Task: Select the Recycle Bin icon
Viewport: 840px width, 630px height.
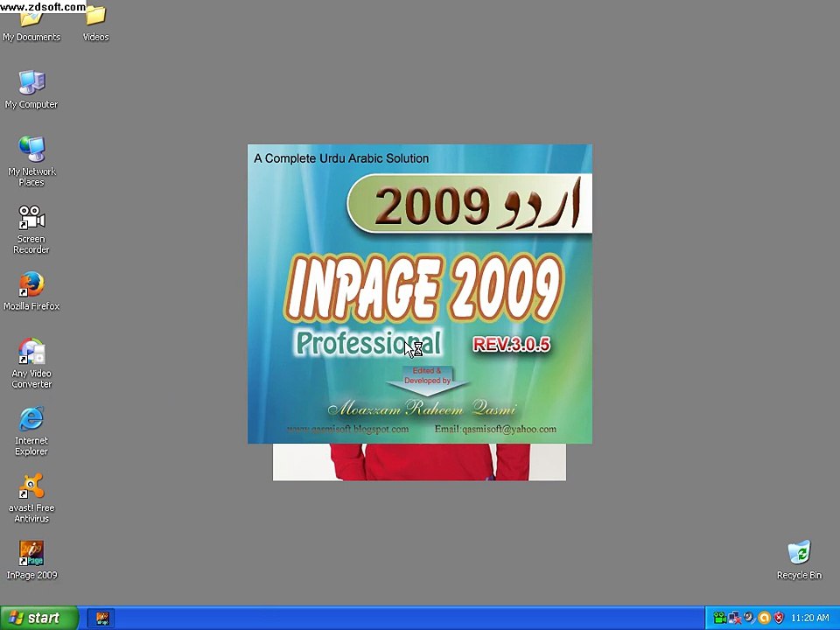Action: [x=799, y=560]
